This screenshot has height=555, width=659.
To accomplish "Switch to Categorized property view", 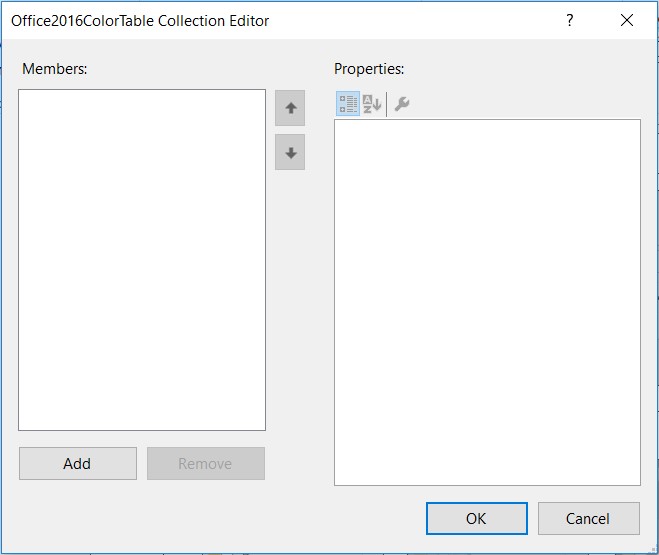I will point(348,103).
